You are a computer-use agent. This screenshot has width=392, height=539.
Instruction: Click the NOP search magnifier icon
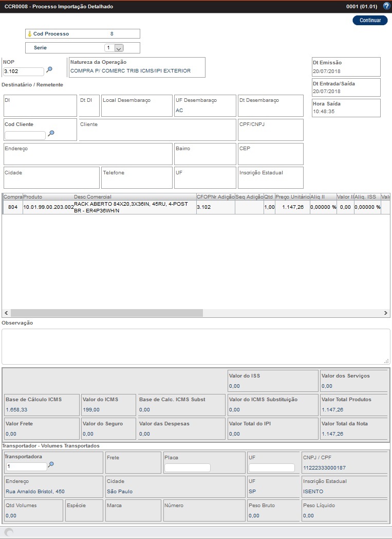pyautogui.click(x=49, y=70)
